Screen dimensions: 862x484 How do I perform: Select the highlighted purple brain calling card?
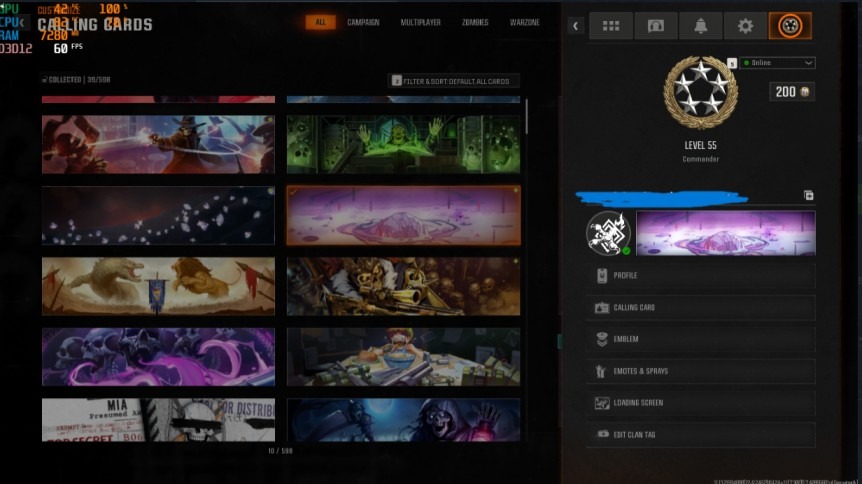point(404,215)
